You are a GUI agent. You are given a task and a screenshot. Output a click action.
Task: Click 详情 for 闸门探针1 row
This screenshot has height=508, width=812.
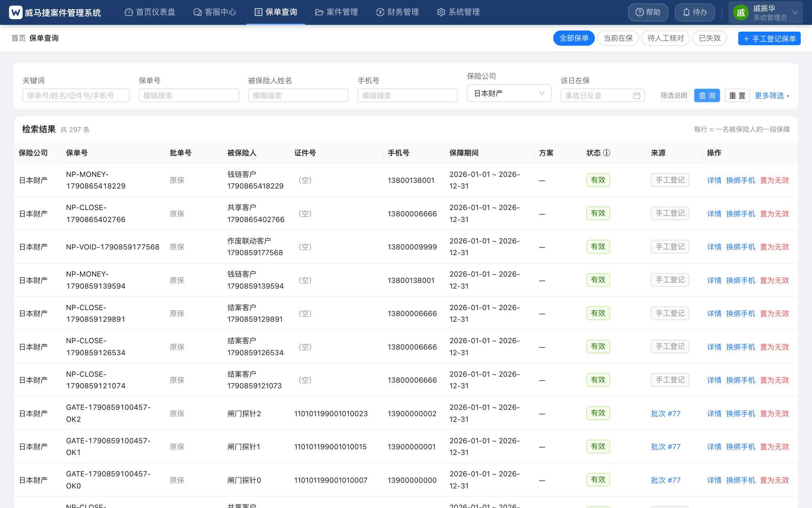point(714,447)
